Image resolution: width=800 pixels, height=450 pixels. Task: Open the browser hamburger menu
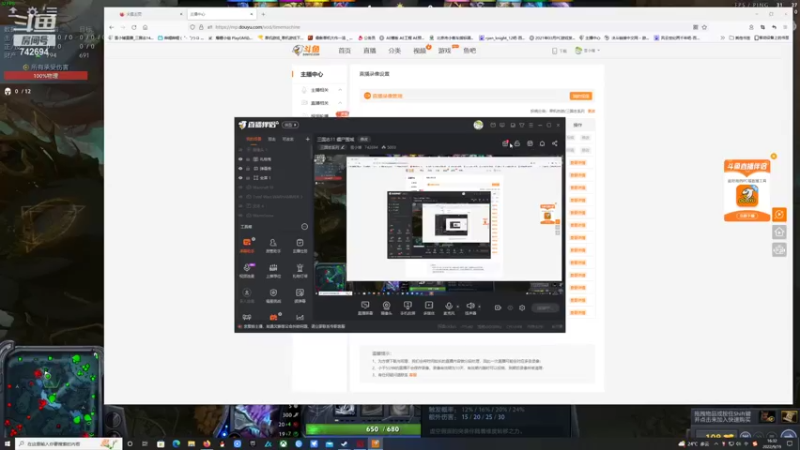click(786, 27)
